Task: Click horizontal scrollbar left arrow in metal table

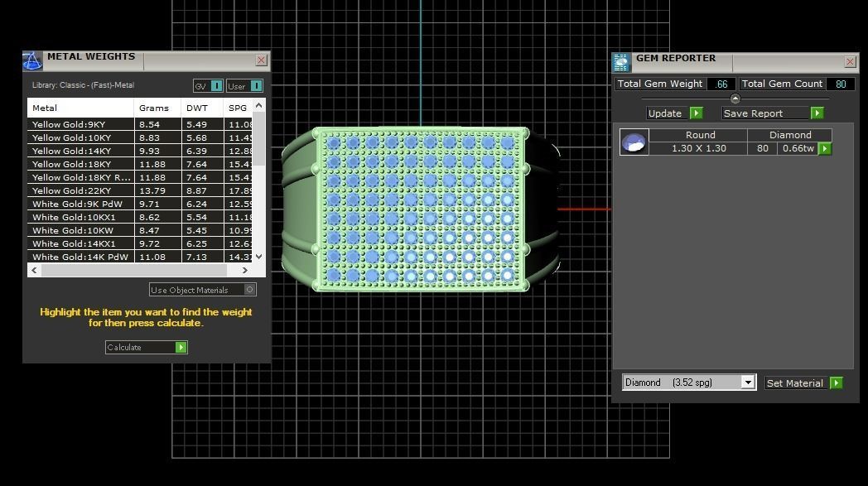Action: tap(34, 270)
